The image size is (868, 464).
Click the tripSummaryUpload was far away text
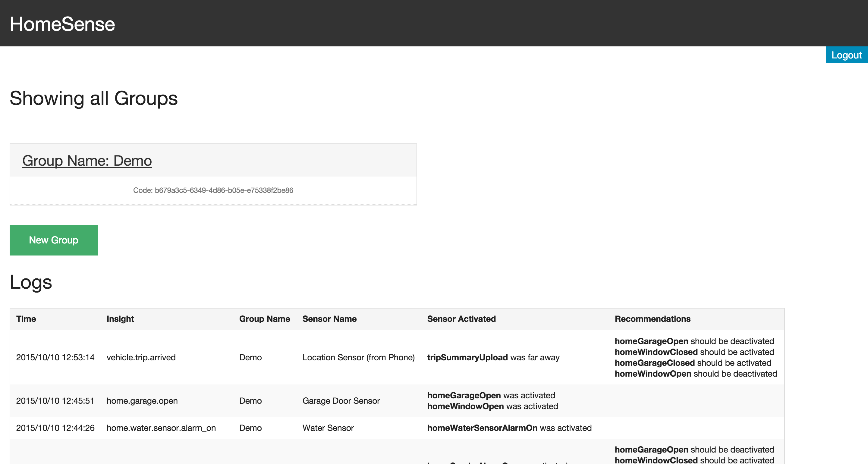(x=493, y=357)
